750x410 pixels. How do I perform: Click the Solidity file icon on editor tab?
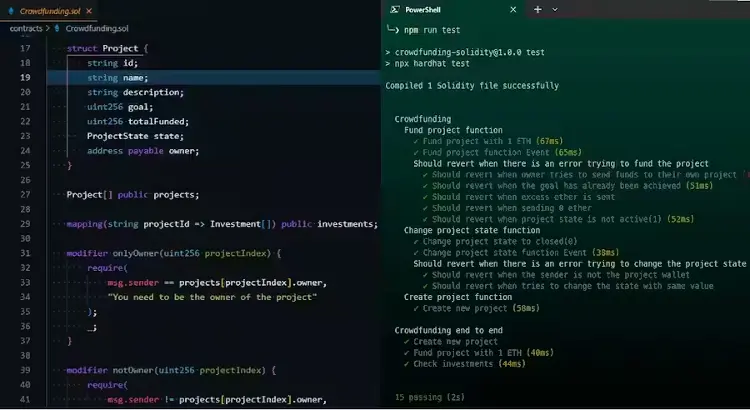click(x=11, y=11)
